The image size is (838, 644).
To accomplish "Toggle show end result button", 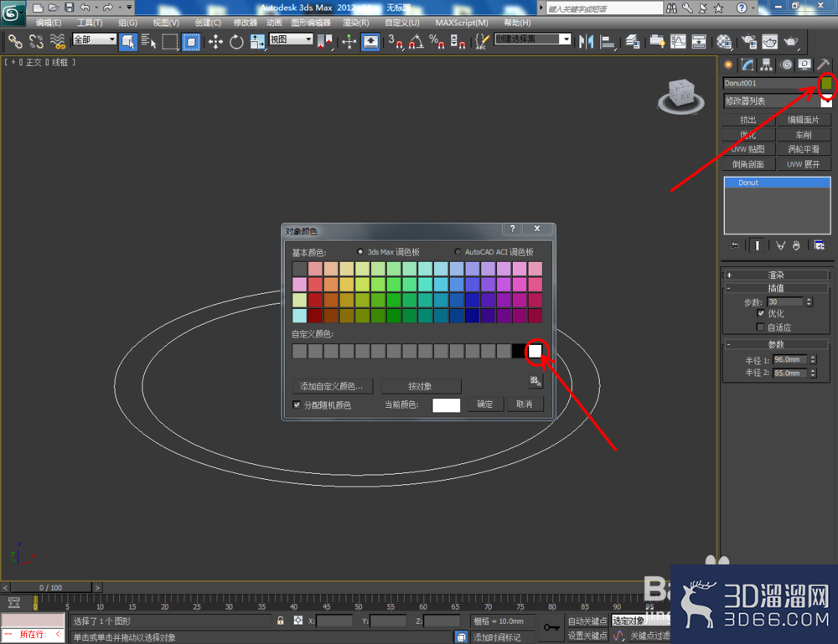I will click(757, 245).
